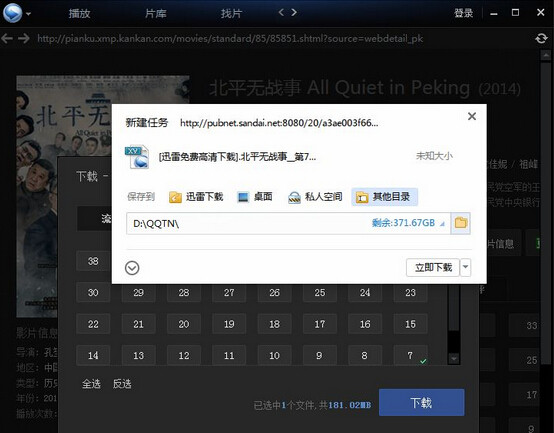Click the 桌面 monitor icon

pyautogui.click(x=243, y=197)
